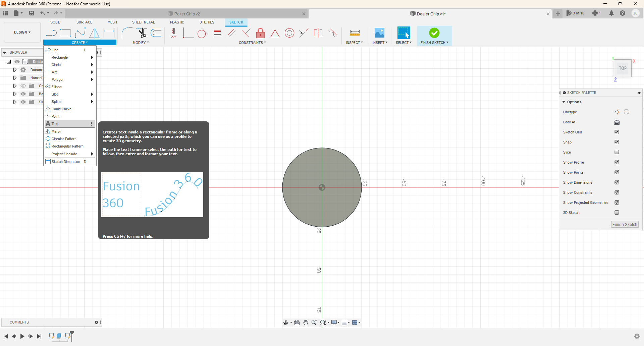Choose Text from the Create menu
Viewport: 644px width, 346px height.
[55, 124]
